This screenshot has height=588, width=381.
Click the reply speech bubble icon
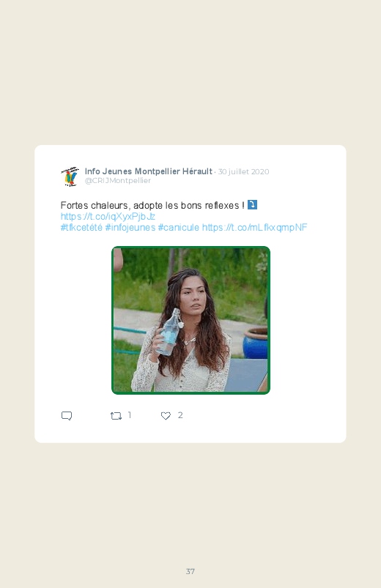pyautogui.click(x=67, y=416)
